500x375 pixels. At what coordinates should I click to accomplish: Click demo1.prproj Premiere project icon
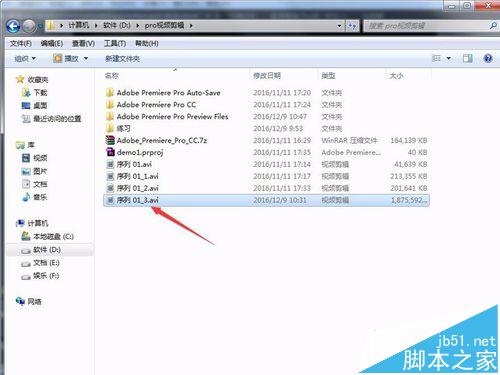pyautogui.click(x=110, y=152)
